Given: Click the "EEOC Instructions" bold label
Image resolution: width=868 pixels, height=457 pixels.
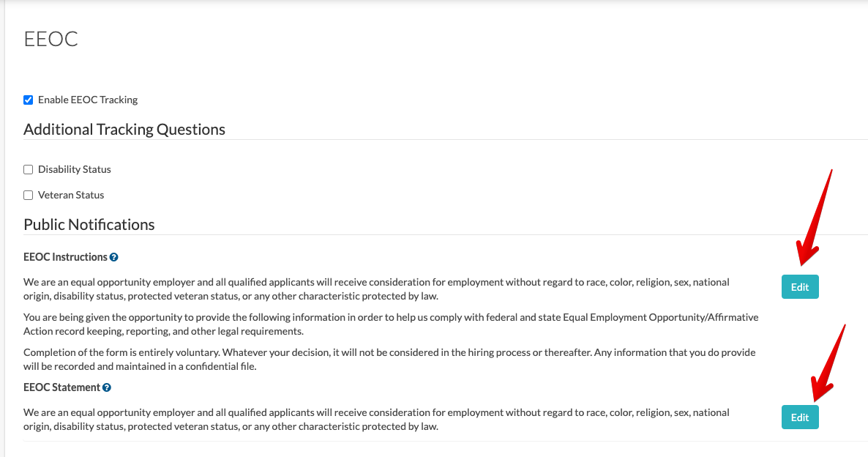Looking at the screenshot, I should (x=65, y=257).
